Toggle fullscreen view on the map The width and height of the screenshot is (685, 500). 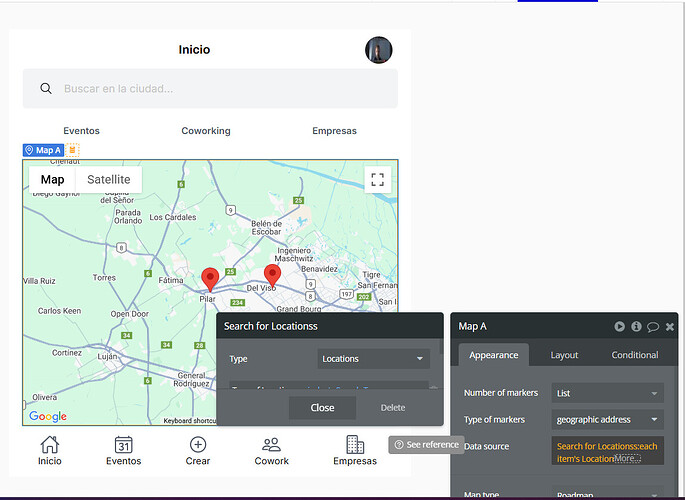377,179
